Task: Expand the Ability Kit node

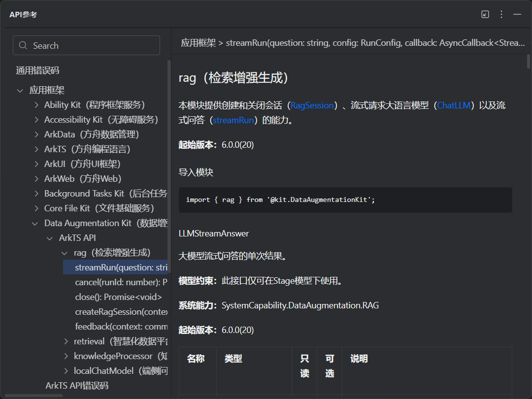Action: [x=36, y=105]
